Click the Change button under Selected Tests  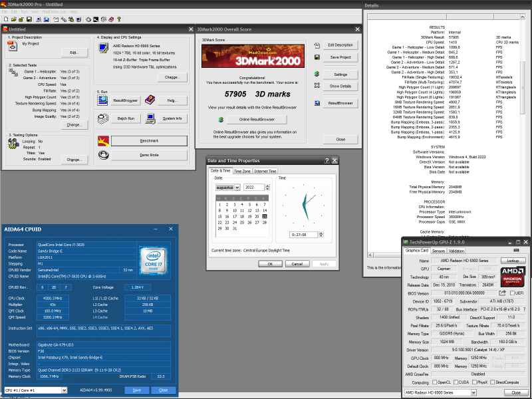(x=74, y=125)
